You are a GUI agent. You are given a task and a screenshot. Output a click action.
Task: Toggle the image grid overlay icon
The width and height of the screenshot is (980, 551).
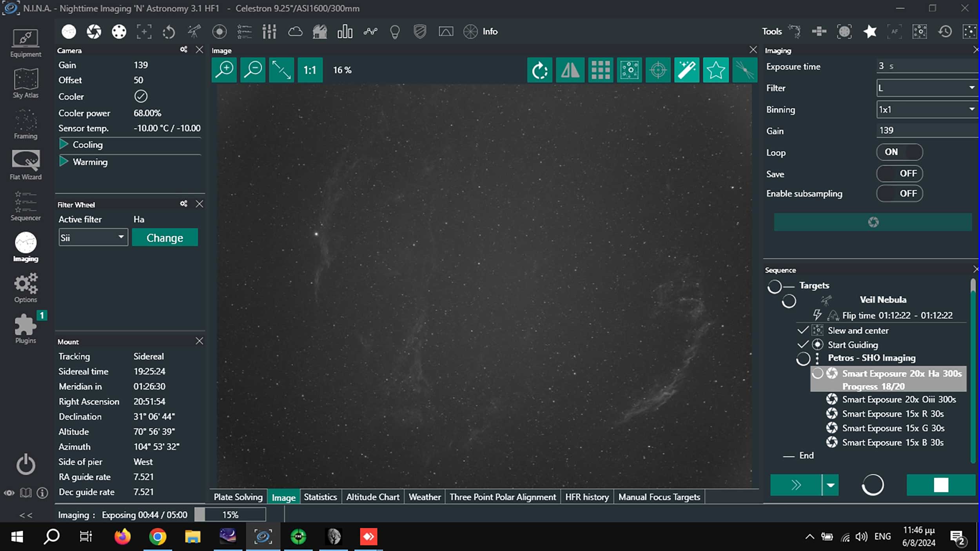coord(600,70)
